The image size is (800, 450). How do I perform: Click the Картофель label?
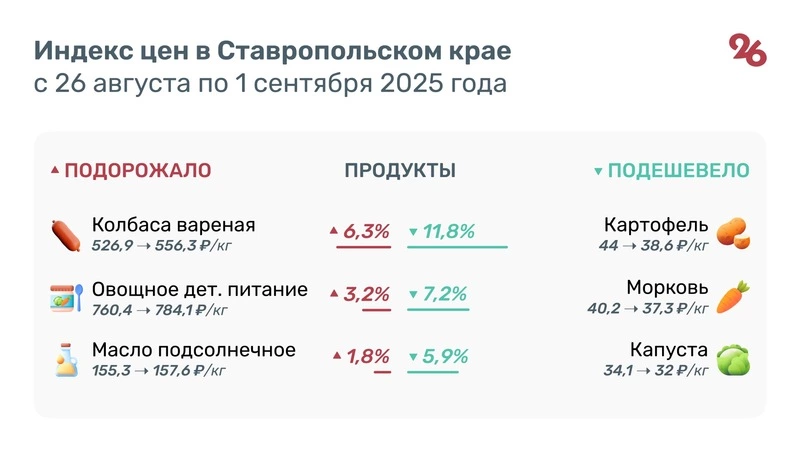(x=657, y=224)
